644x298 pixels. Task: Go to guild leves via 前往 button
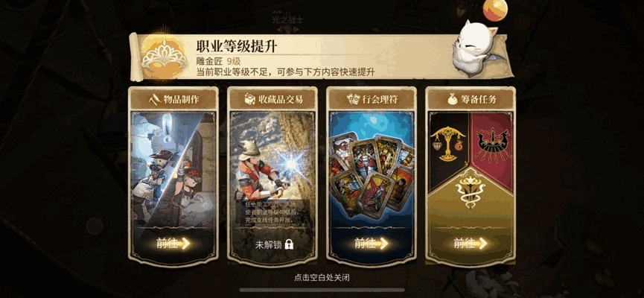372,244
